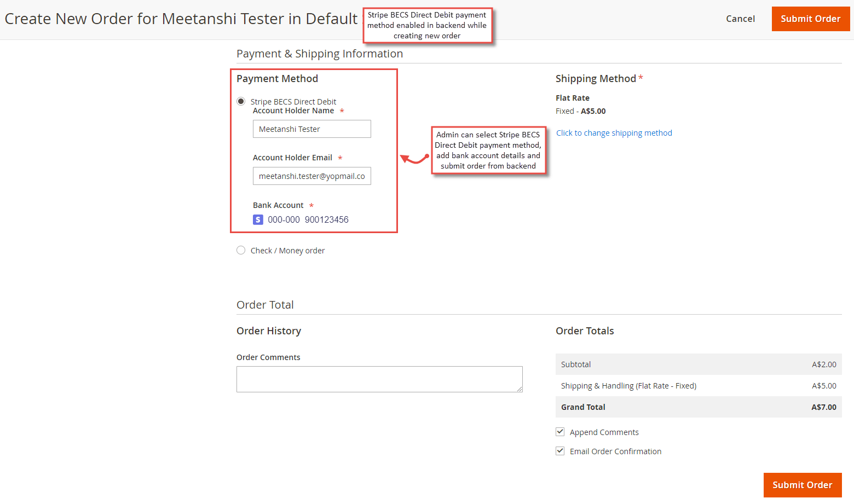
Task: Select the Check / Money order payment option
Action: [241, 250]
